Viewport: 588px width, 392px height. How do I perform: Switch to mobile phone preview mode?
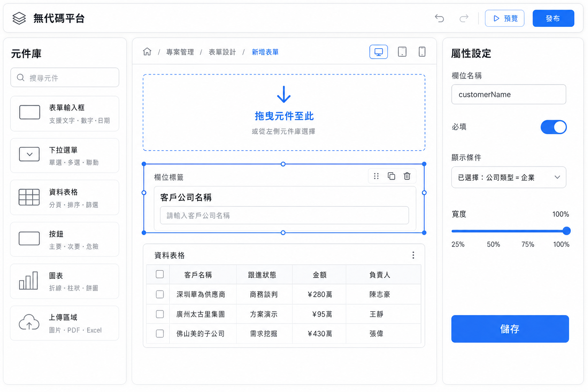pyautogui.click(x=422, y=52)
